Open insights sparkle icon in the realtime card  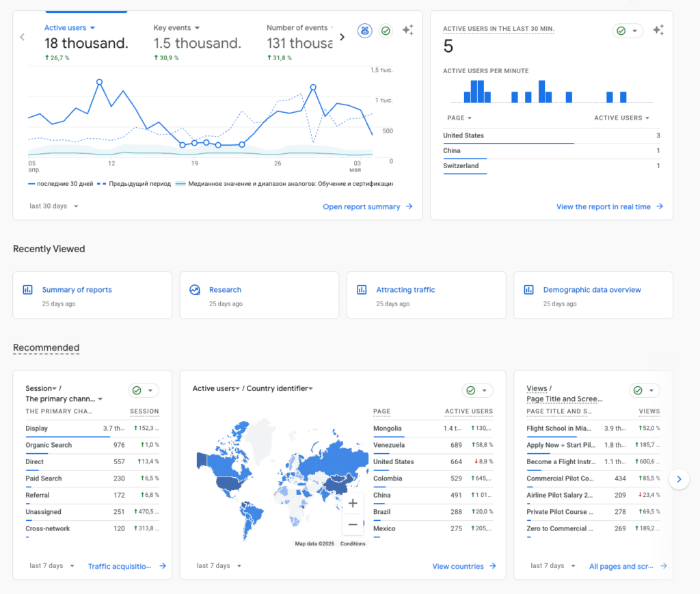coord(658,30)
